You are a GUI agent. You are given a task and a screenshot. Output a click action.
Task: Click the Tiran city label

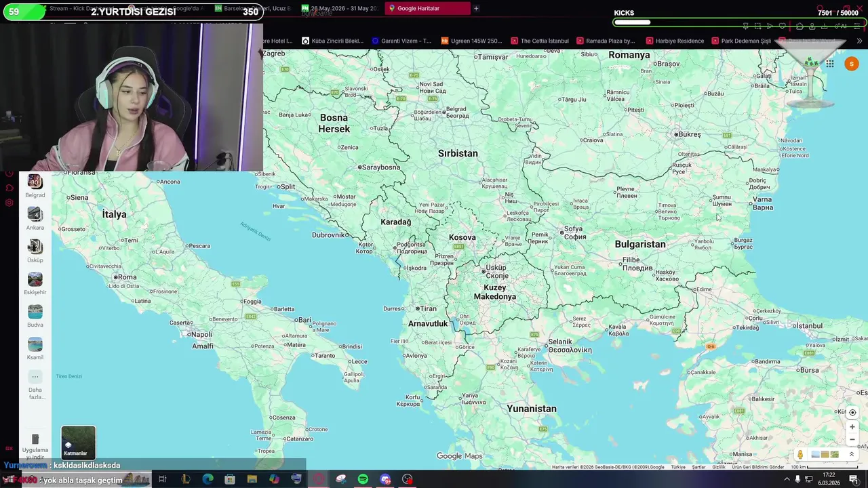pos(428,308)
